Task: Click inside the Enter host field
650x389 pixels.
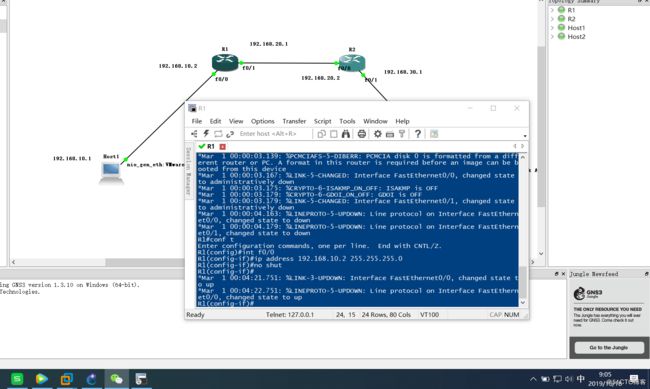Action: [274, 134]
